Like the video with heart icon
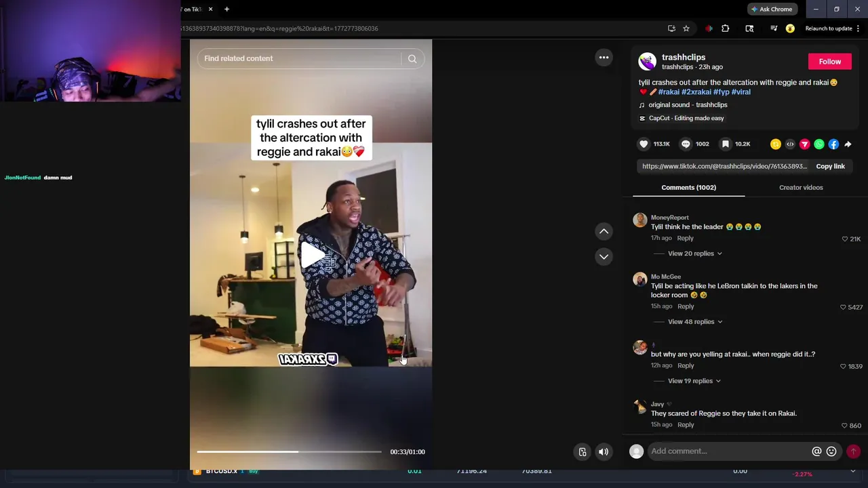This screenshot has height=488, width=868. click(x=644, y=144)
